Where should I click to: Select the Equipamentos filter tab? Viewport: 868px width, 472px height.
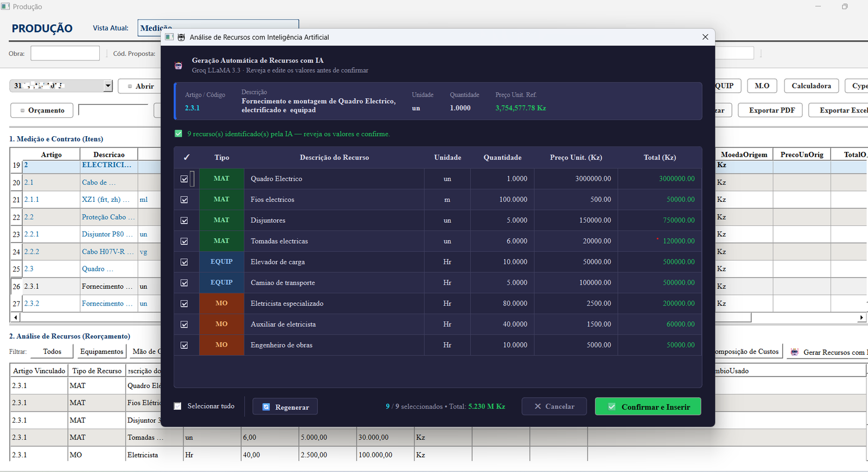point(101,352)
